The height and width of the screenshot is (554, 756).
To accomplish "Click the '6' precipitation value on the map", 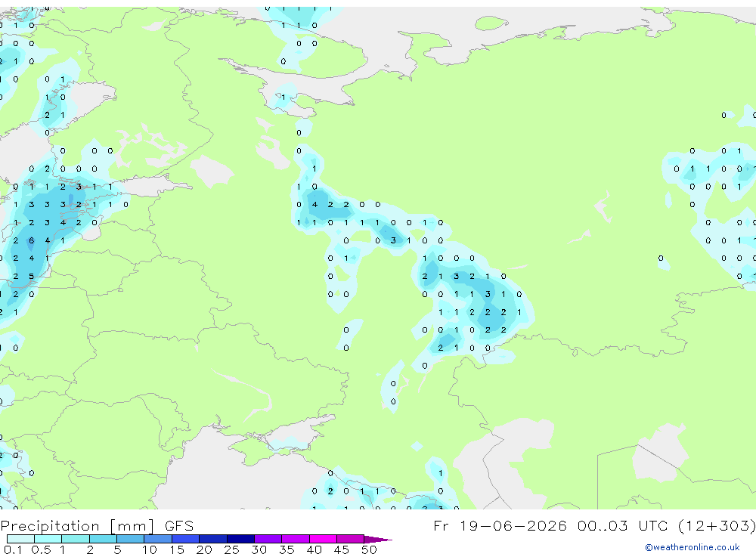I will (31, 240).
